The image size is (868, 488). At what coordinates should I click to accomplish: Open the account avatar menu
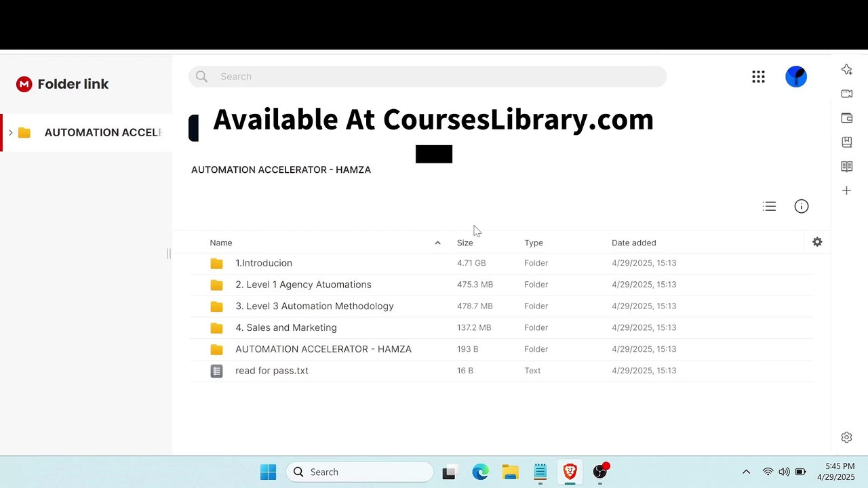tap(796, 77)
